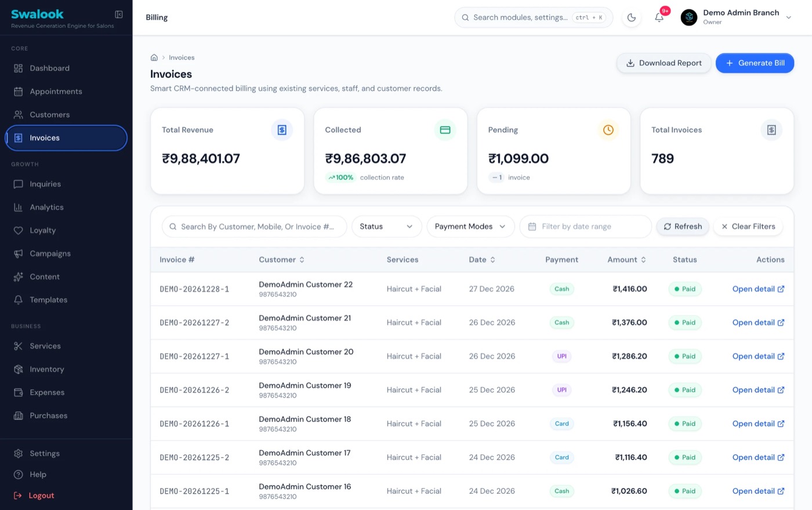
Task: Open the Customers sidebar item
Action: [66, 114]
